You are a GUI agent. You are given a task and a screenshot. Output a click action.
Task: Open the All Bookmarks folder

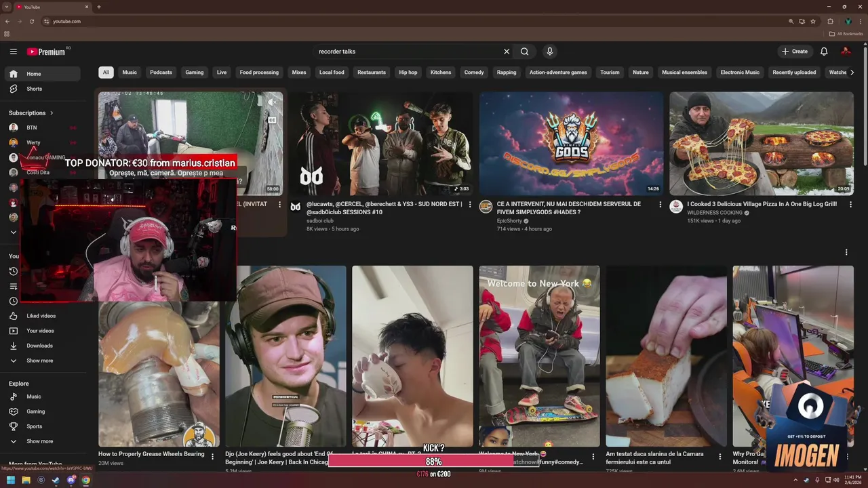[846, 34]
